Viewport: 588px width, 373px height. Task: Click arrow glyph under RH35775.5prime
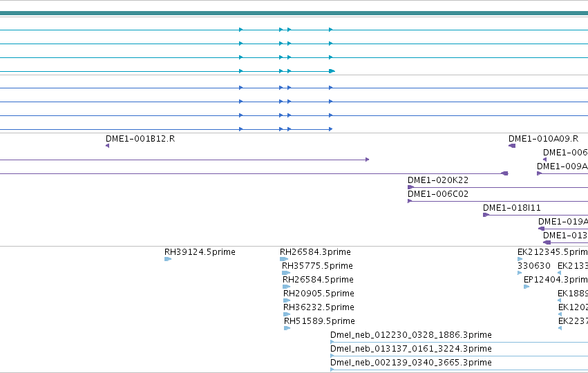coord(286,273)
